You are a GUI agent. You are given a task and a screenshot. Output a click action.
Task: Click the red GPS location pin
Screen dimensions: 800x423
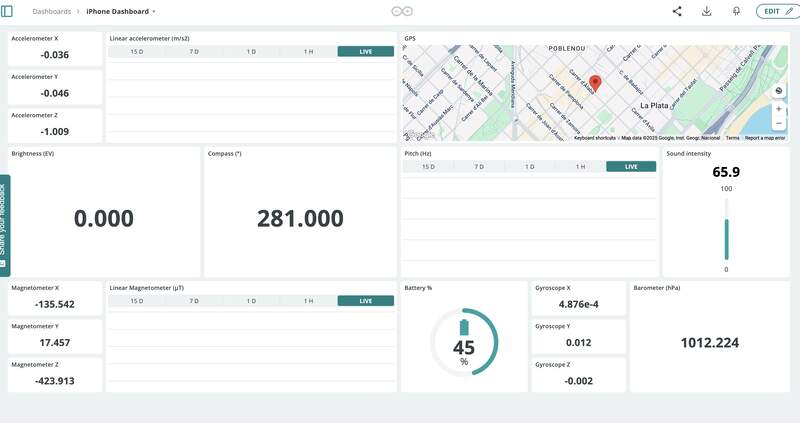pyautogui.click(x=595, y=84)
